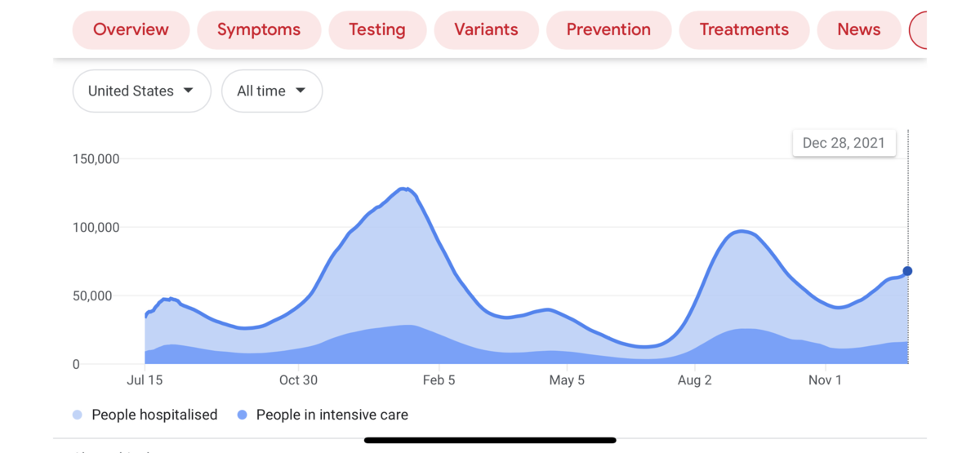View the Treatments tab
Screen dimensions: 980x453
(x=744, y=30)
